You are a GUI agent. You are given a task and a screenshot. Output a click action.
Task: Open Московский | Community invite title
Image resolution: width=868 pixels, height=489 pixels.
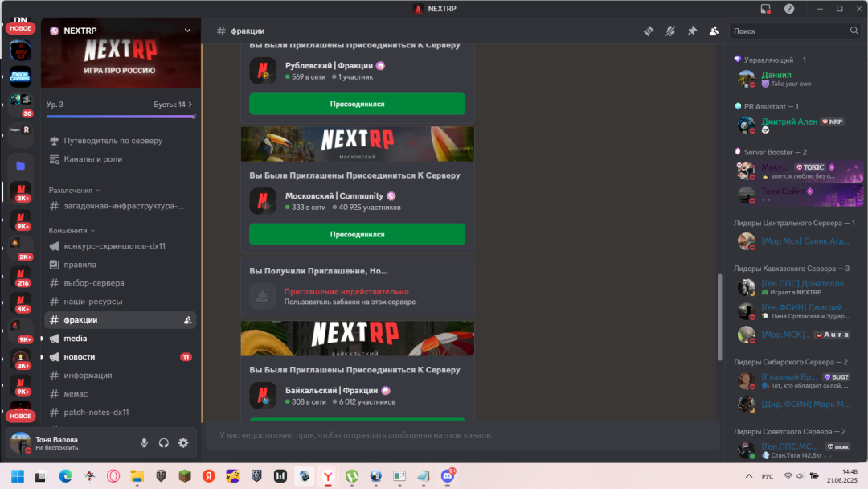pyautogui.click(x=334, y=196)
